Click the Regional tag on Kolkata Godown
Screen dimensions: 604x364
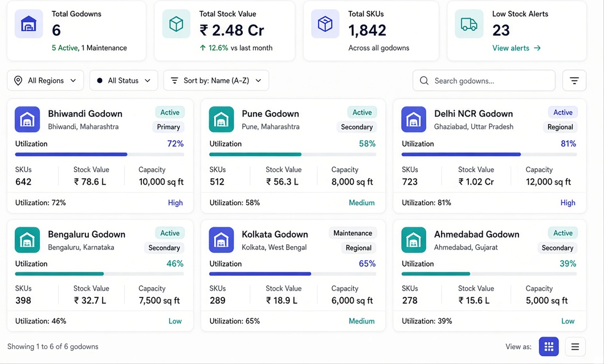point(358,248)
